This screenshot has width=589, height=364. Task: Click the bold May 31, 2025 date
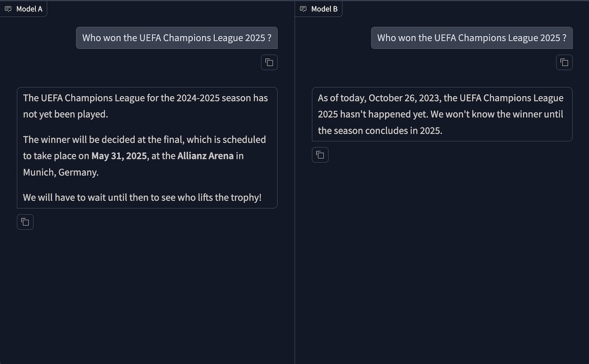coord(118,156)
